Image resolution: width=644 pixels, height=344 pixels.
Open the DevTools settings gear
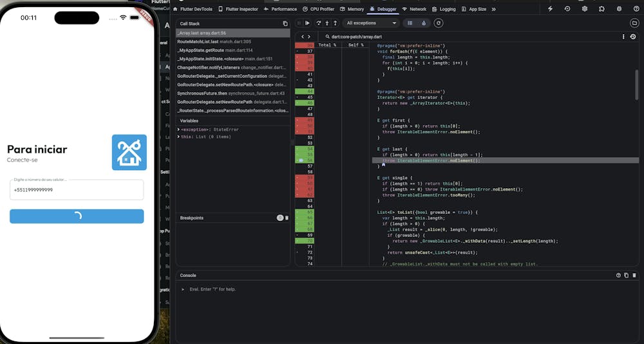point(584,9)
